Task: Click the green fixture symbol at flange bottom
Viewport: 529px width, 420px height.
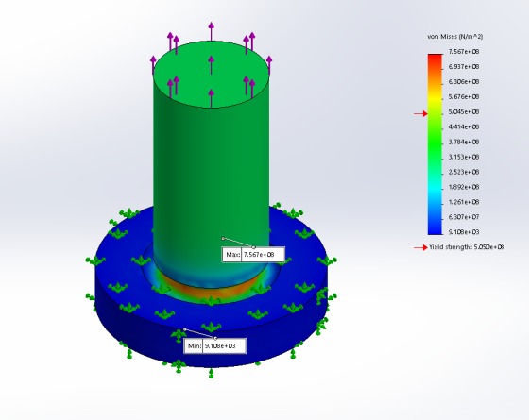Action: pyautogui.click(x=212, y=373)
